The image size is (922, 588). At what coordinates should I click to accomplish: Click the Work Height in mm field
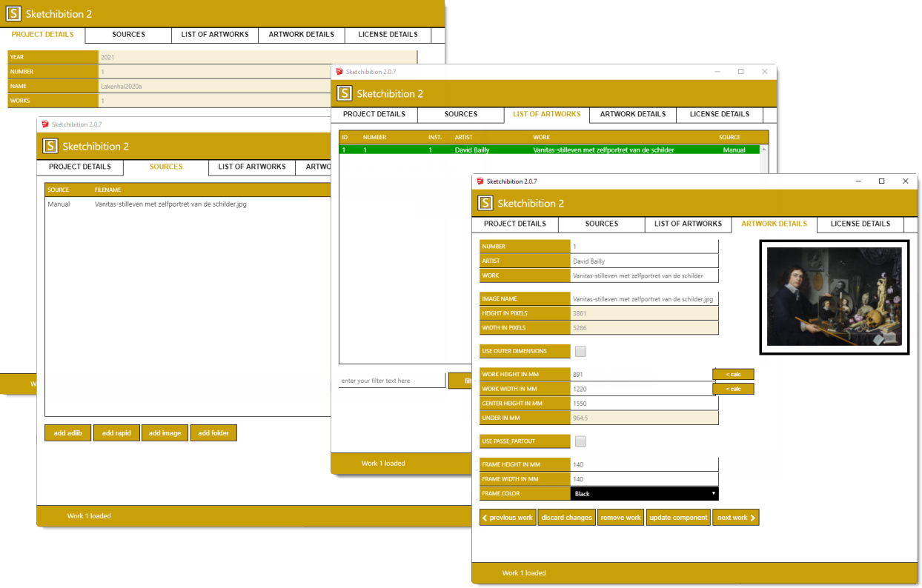tap(642, 375)
